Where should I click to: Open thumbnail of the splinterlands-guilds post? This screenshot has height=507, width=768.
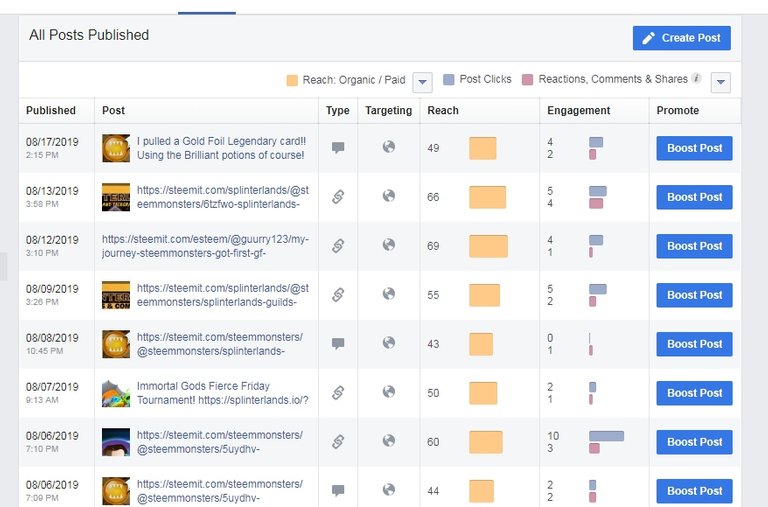click(116, 295)
